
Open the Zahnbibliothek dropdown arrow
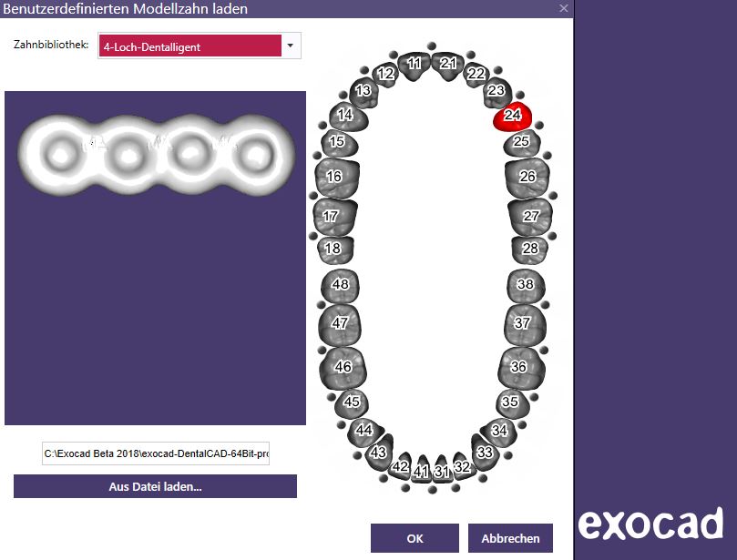291,46
